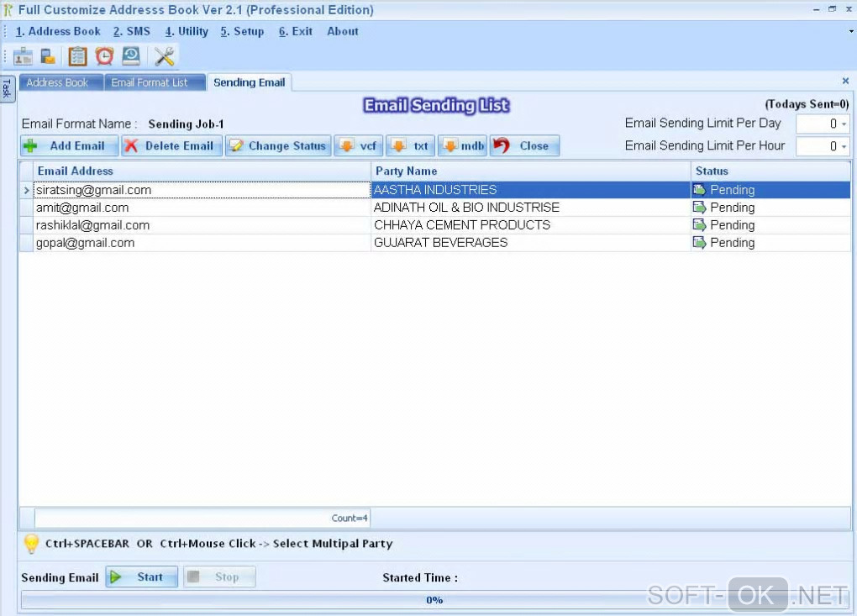Sort by Party Name column header
The image size is (857, 616).
pos(531,171)
